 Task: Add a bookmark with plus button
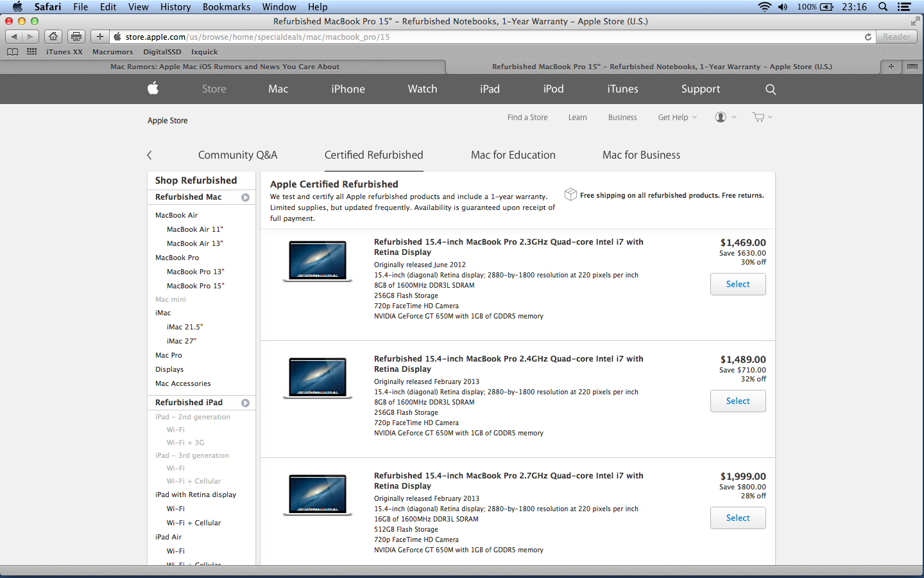click(x=100, y=37)
